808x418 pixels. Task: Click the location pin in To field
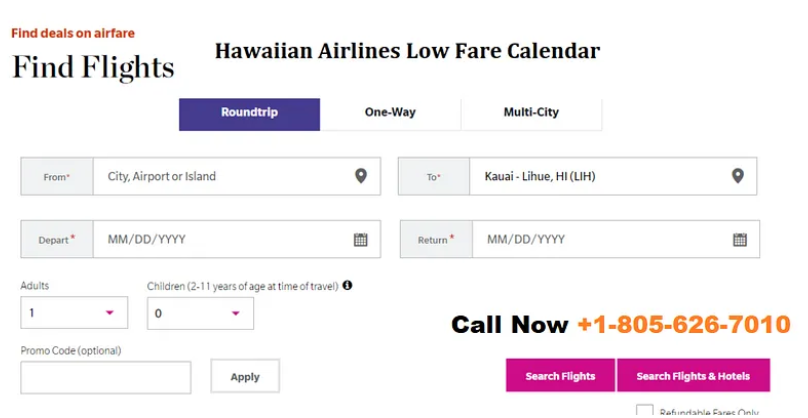[738, 176]
